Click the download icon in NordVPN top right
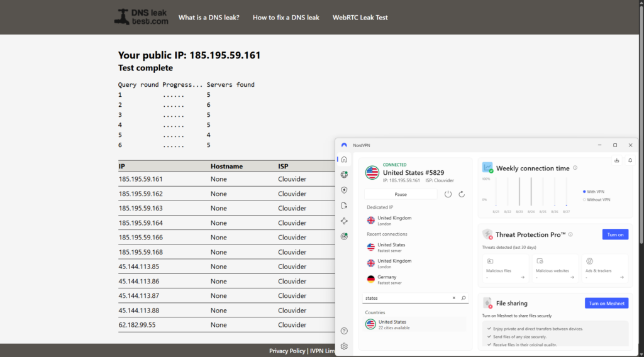This screenshot has width=644, height=357. [x=616, y=160]
